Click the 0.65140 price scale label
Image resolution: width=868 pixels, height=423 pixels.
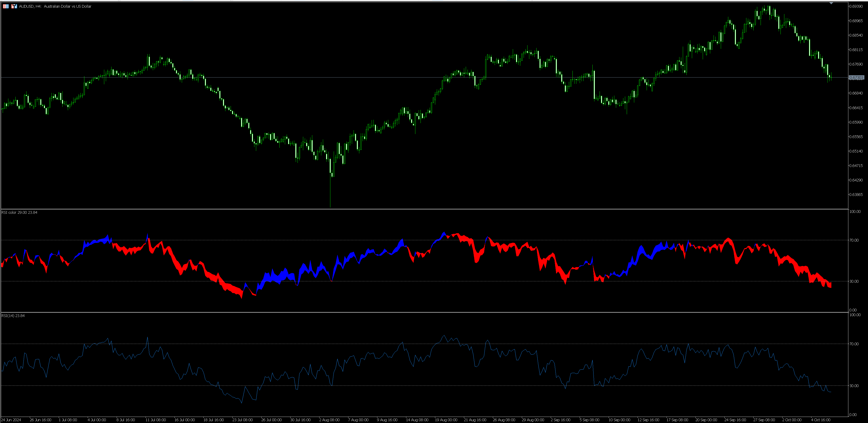pyautogui.click(x=856, y=151)
